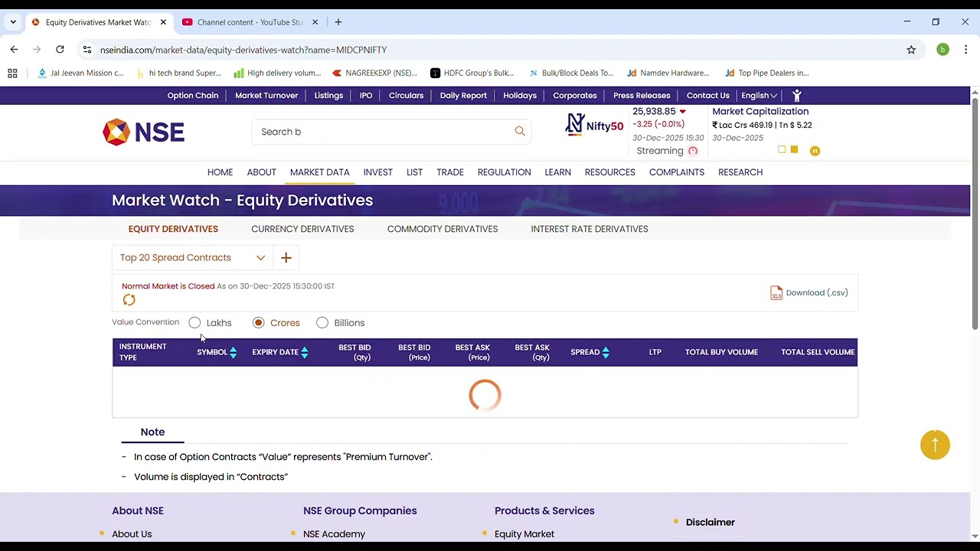This screenshot has height=551, width=980.
Task: Open the Press Releases link
Action: tap(642, 96)
